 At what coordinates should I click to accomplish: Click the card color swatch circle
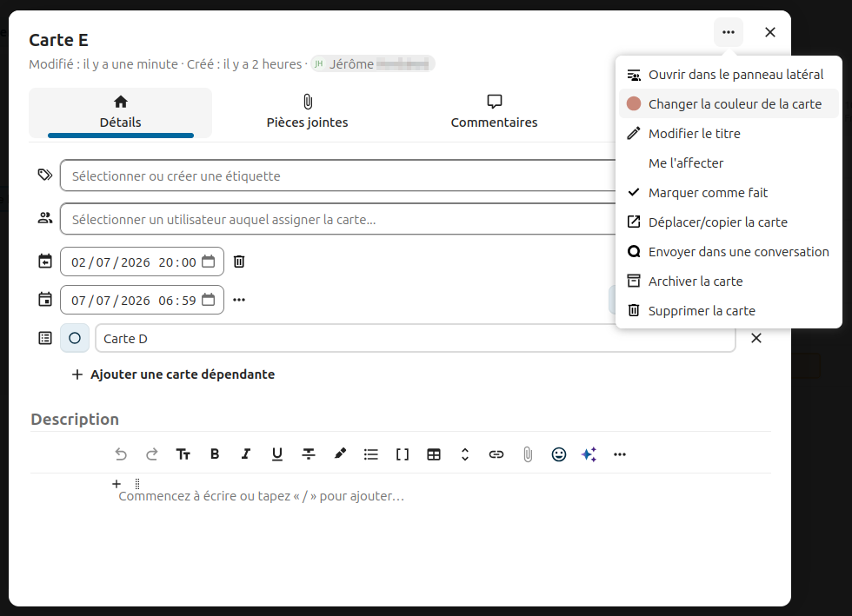[634, 103]
